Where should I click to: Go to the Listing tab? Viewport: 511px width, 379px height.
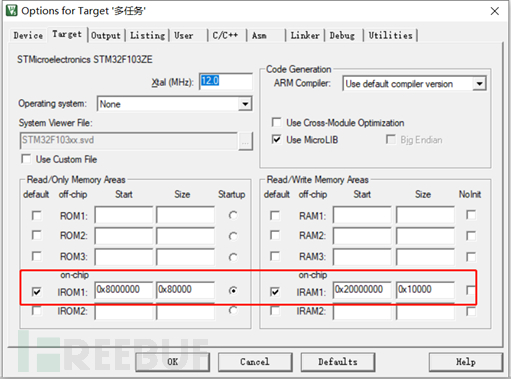click(147, 35)
